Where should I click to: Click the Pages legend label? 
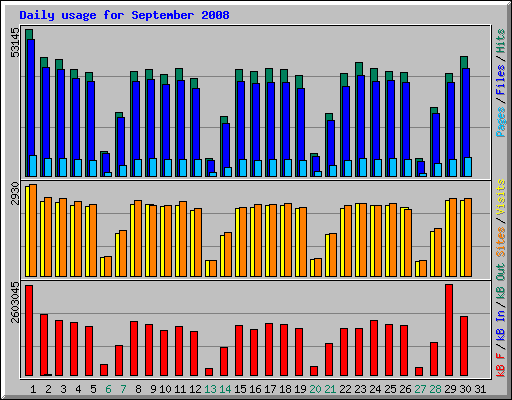pyautogui.click(x=500, y=122)
